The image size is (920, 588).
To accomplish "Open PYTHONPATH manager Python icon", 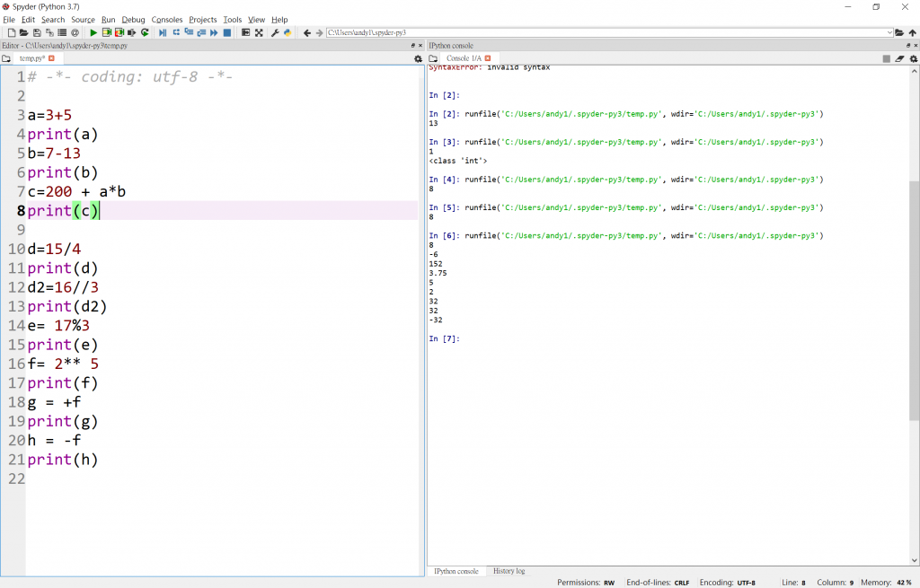I will (x=287, y=32).
